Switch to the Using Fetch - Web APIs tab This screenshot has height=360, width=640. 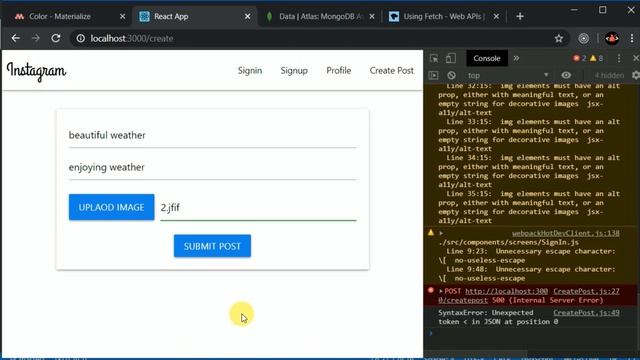444,16
